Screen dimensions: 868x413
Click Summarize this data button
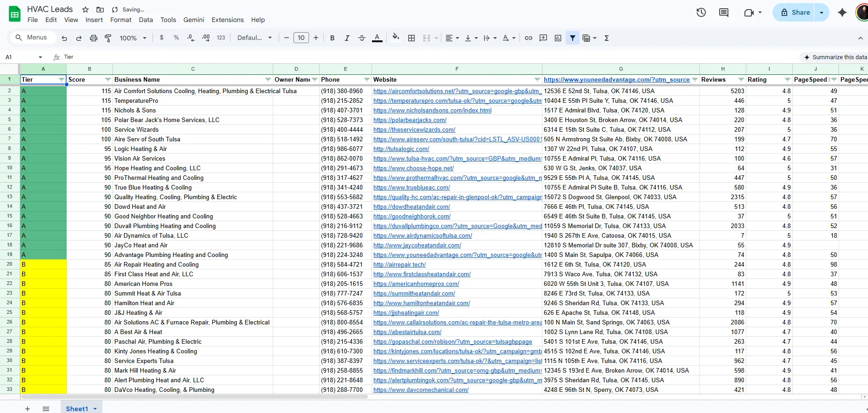click(x=834, y=57)
